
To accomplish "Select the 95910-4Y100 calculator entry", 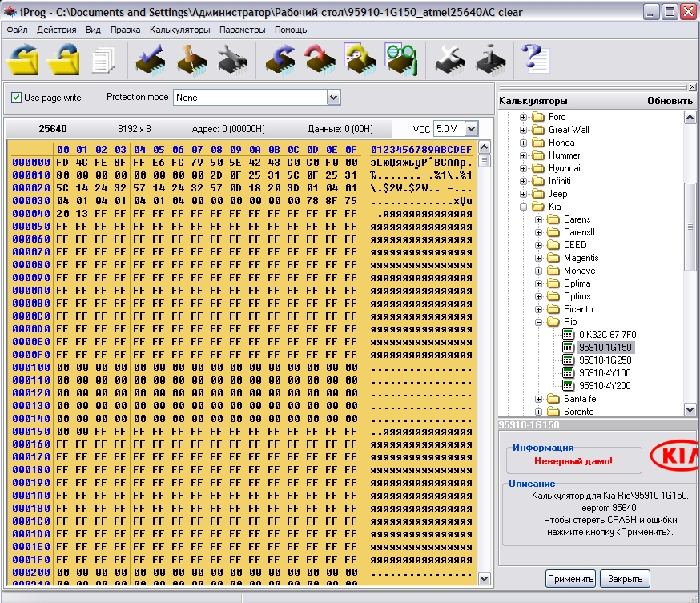I will [x=604, y=373].
